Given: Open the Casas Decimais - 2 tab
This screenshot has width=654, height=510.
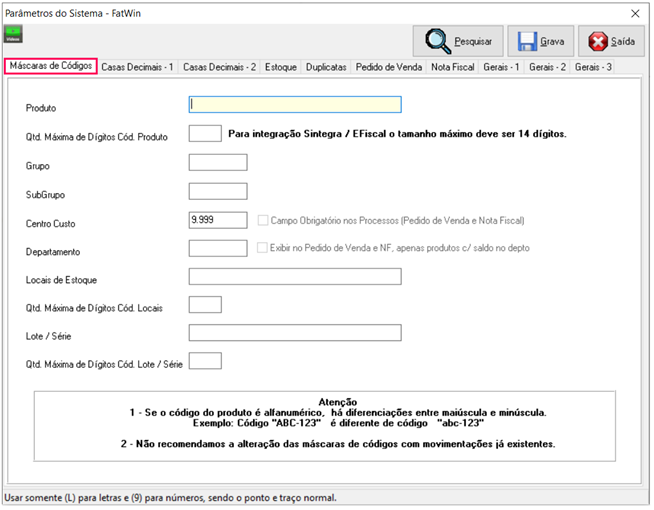Looking at the screenshot, I should [219, 67].
